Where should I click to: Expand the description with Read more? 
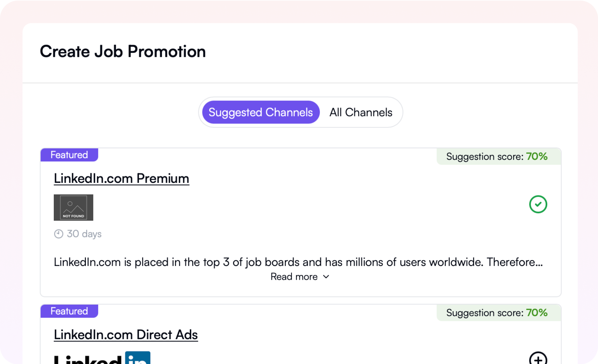point(294,277)
